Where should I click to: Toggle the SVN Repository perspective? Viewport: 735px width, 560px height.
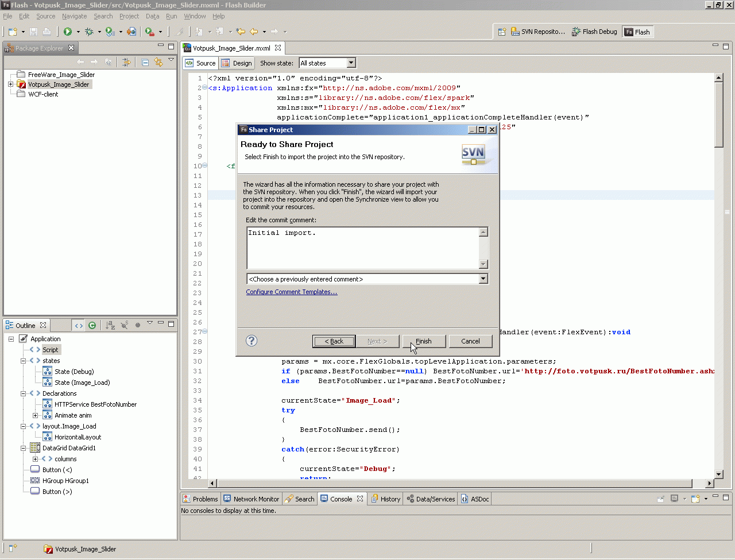(538, 32)
